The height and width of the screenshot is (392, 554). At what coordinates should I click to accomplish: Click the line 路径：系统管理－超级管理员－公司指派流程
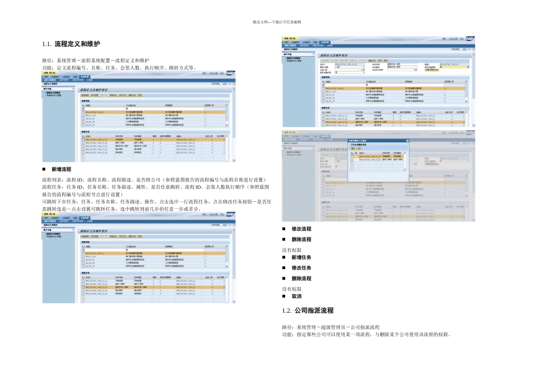[331, 327]
